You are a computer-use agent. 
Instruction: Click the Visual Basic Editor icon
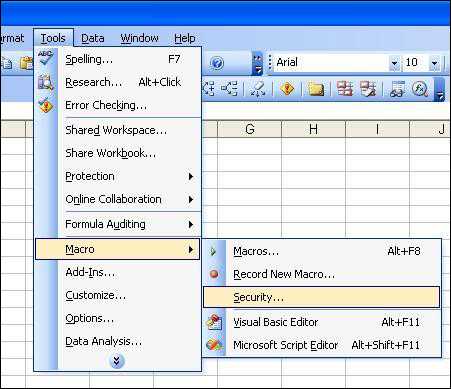[x=214, y=322]
